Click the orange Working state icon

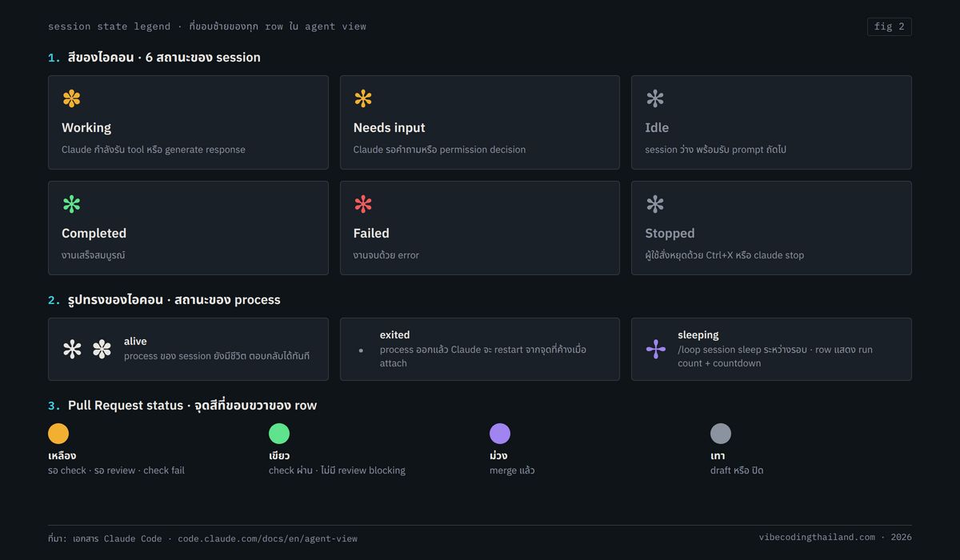(x=72, y=98)
